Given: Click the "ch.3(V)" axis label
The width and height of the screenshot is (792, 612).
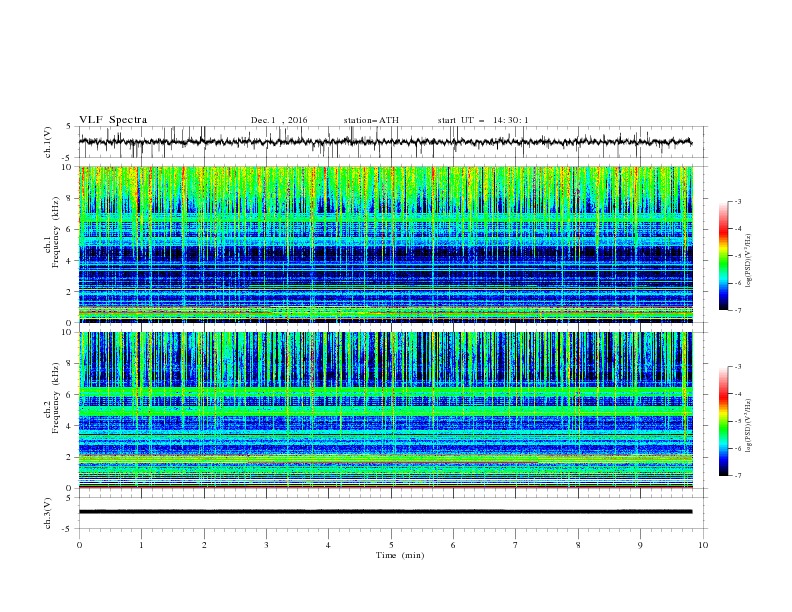Looking at the screenshot, I should 48,513.
